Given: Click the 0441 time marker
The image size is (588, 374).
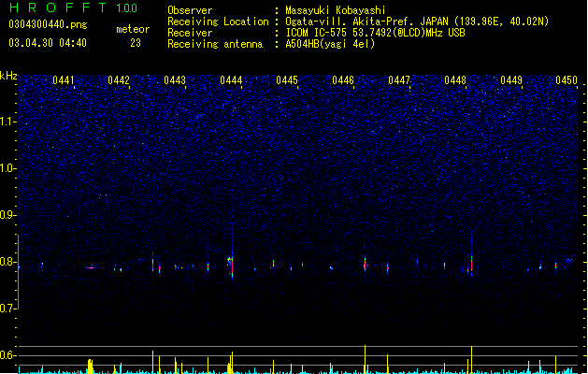Looking at the screenshot, I should [63, 80].
